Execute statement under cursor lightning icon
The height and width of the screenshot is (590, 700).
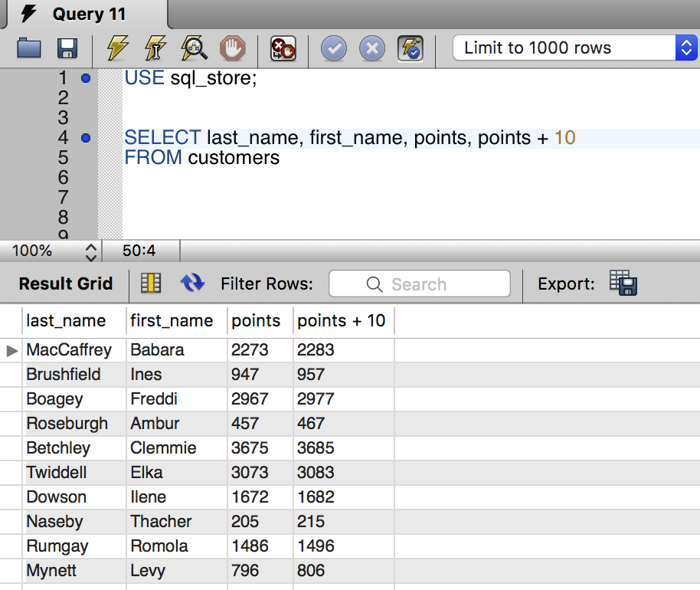tap(155, 48)
